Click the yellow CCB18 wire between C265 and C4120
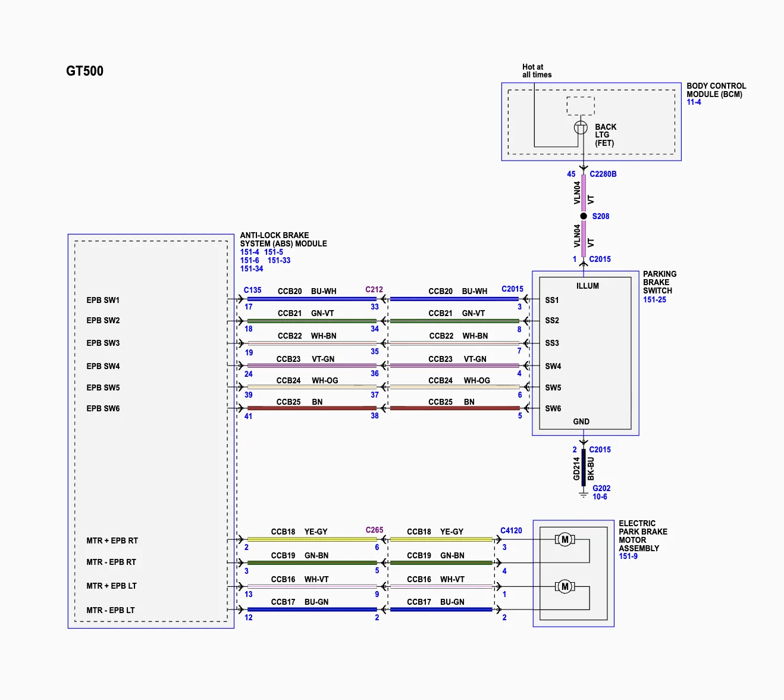Image resolution: width=784 pixels, height=700 pixels. coord(441,539)
